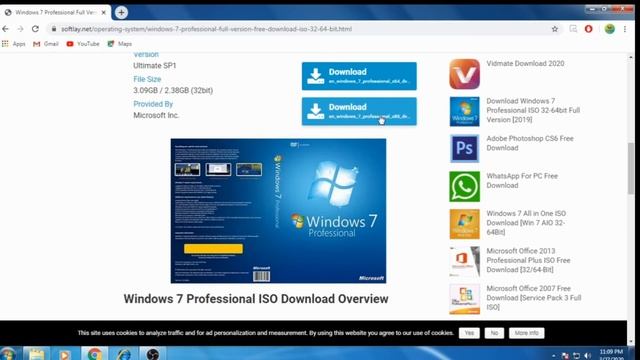Image resolution: width=640 pixels, height=360 pixels.
Task: Go back using the browser back arrow
Action: 5,29
